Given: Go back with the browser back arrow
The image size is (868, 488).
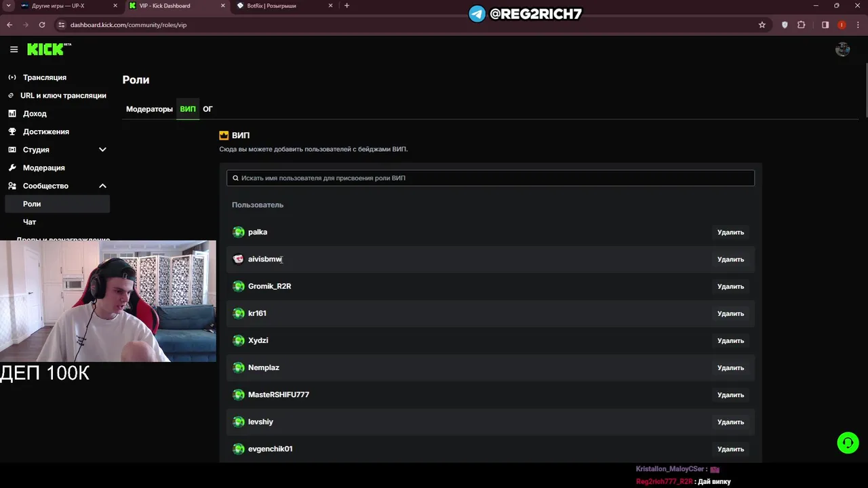Looking at the screenshot, I should tap(9, 25).
